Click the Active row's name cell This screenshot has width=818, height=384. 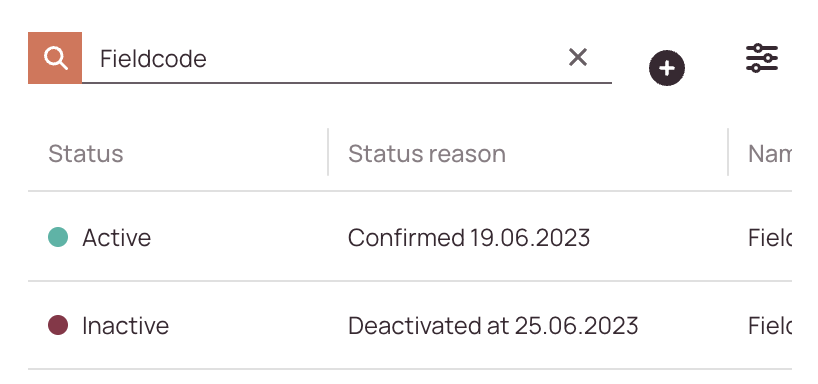[x=769, y=237]
